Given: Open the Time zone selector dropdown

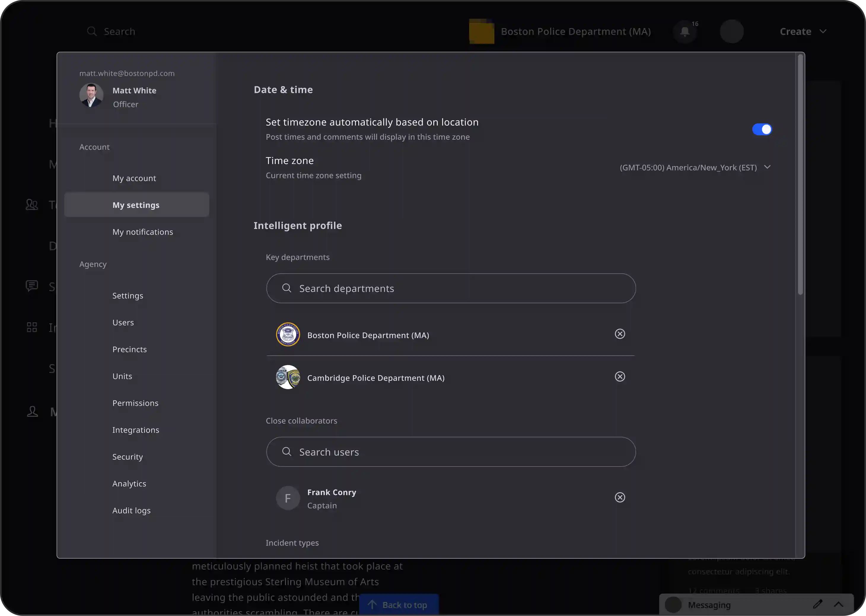Looking at the screenshot, I should coord(767,167).
